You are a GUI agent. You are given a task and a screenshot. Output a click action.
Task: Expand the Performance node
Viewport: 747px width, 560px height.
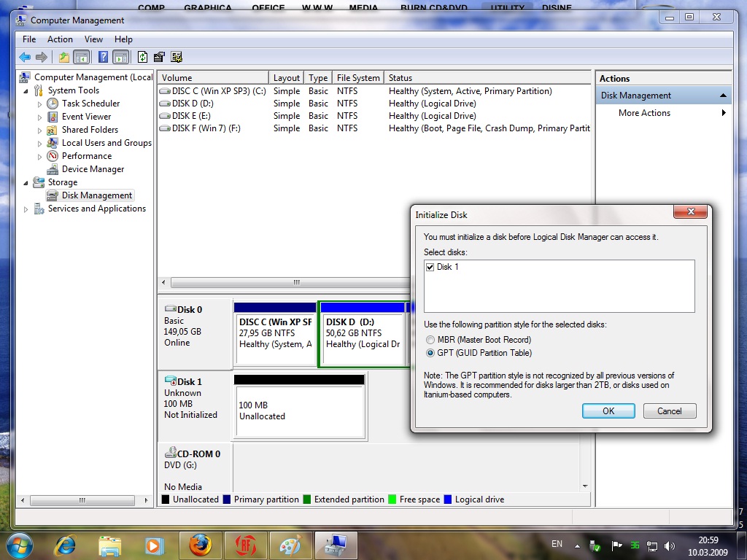pyautogui.click(x=39, y=156)
